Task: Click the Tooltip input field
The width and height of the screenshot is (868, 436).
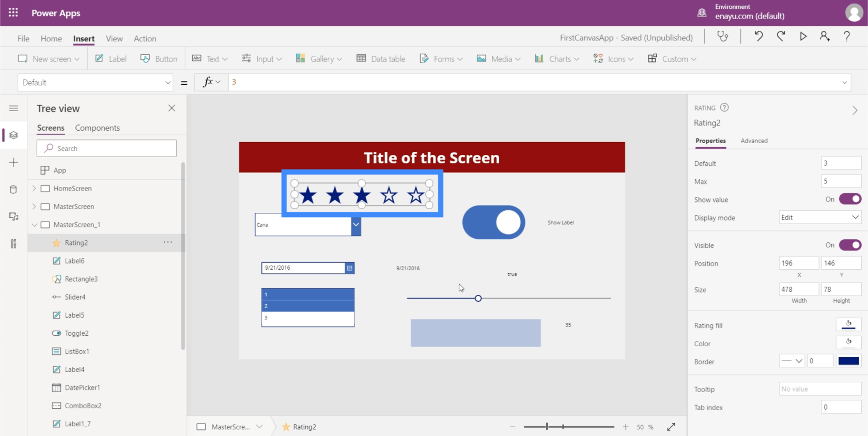Action: (x=820, y=389)
